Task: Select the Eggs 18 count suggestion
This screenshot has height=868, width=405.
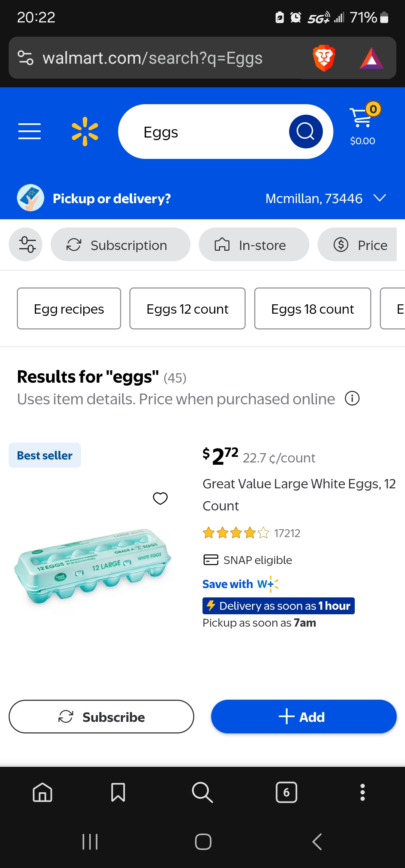Action: tap(312, 309)
